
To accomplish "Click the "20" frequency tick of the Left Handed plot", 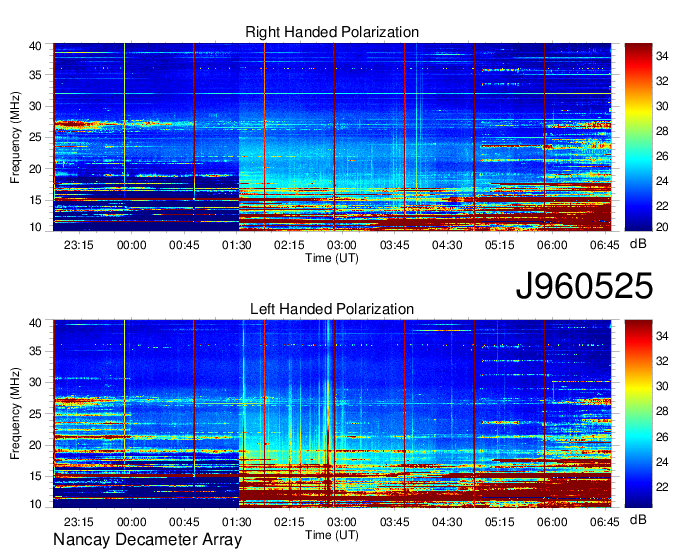I will pos(35,445).
